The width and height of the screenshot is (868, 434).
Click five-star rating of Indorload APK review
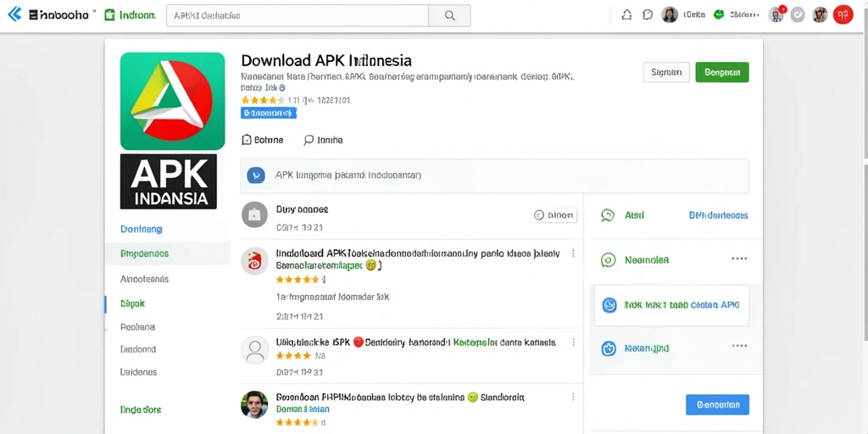coord(298,280)
